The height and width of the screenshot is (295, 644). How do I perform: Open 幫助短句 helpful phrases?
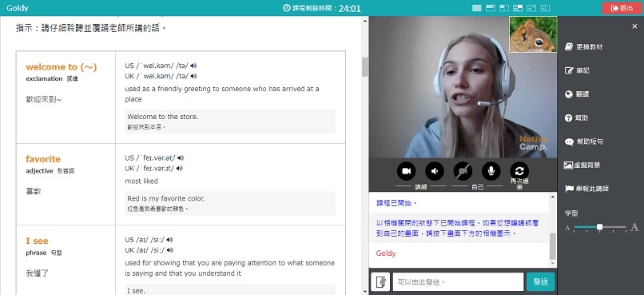pyautogui.click(x=584, y=142)
